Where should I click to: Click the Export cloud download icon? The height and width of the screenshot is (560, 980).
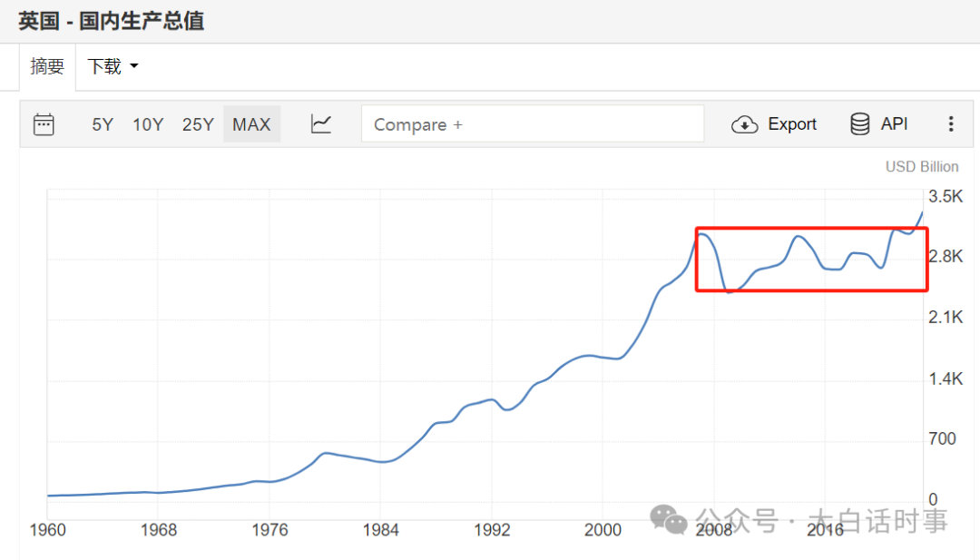(745, 124)
